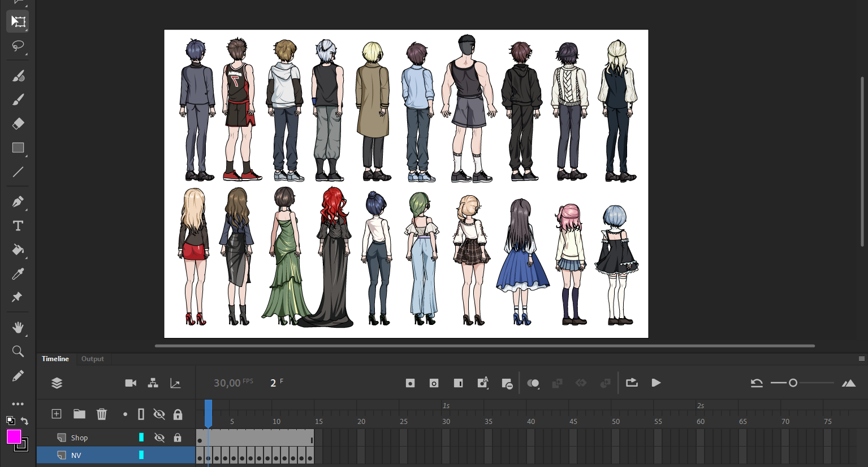Pick the Eraser tool
868x467 pixels.
click(18, 123)
